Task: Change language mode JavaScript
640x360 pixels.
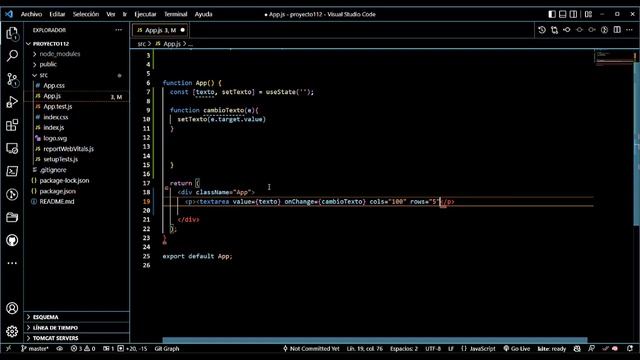Action: click(478, 349)
